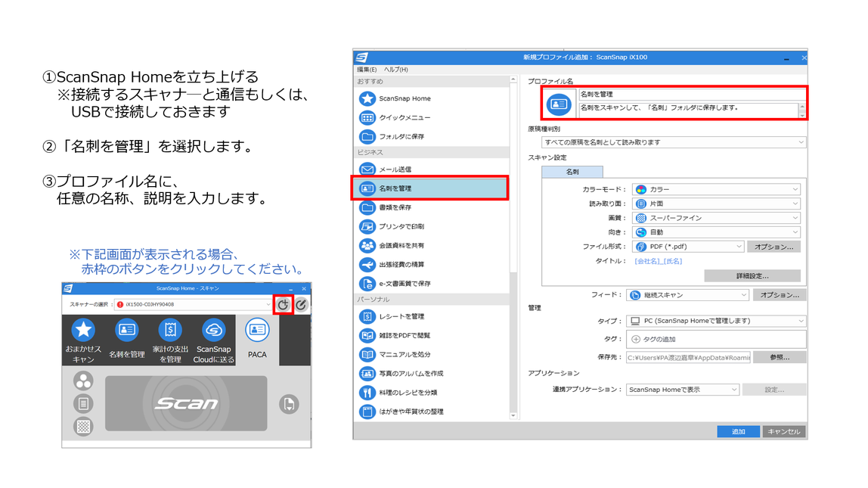
Task: Click the 保存先 path field
Action: pos(688,357)
